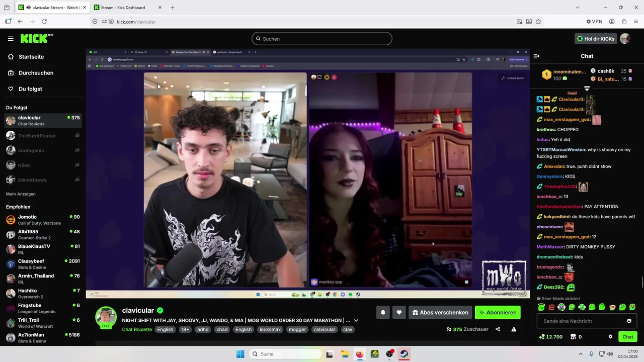Open the Hachiko recommended channel
644x362 pixels.
(43, 294)
